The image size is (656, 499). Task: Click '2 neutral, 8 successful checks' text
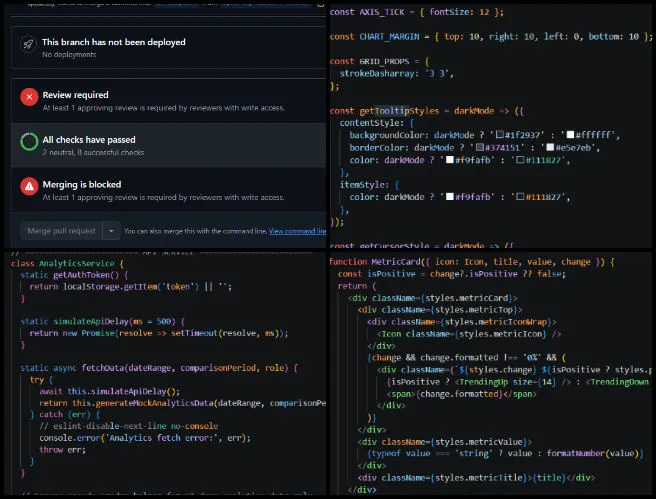[93, 152]
